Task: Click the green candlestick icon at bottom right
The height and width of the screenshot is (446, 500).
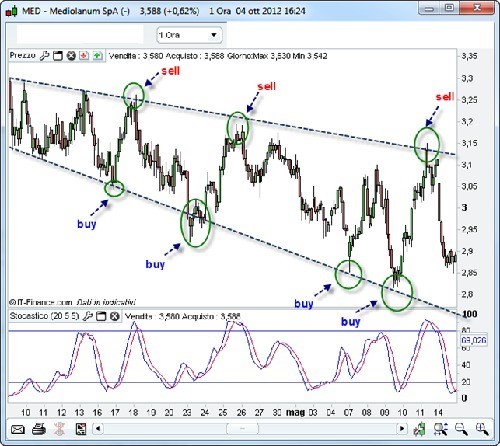Action: (420, 429)
